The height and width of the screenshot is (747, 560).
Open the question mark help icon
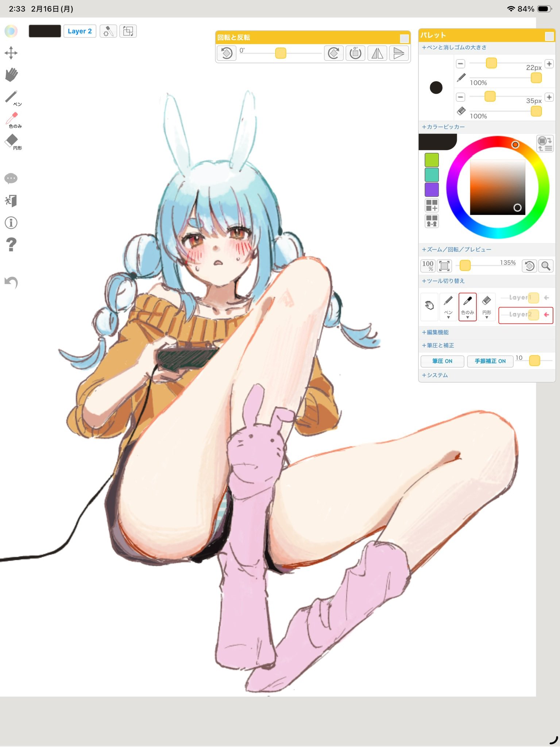[11, 244]
